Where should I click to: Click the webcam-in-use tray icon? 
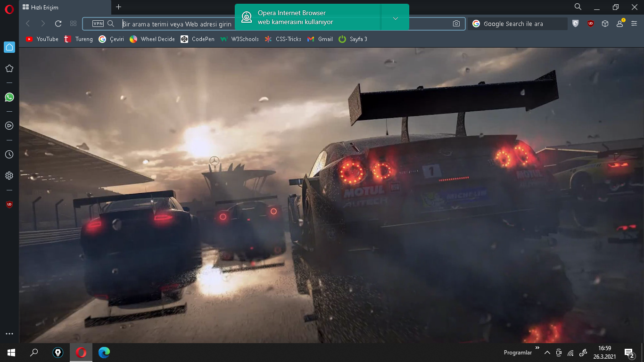559,353
